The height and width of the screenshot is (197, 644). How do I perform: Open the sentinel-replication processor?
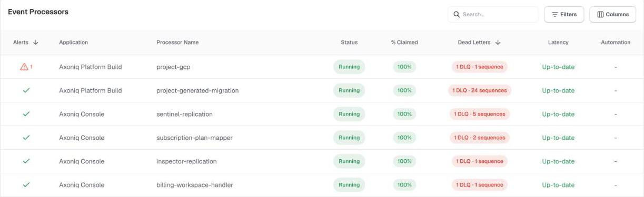click(184, 114)
